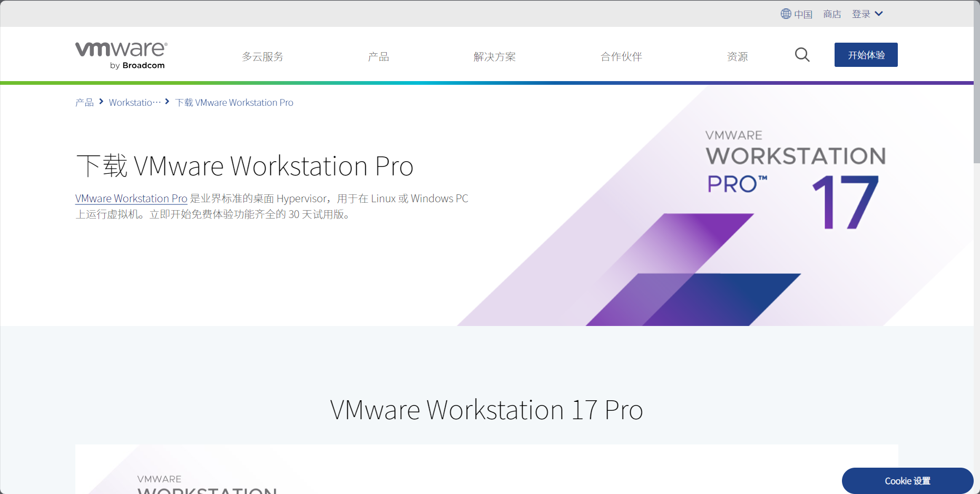Click the VMware by Broadcom logo
Viewport: 980px width, 494px height.
tap(121, 55)
